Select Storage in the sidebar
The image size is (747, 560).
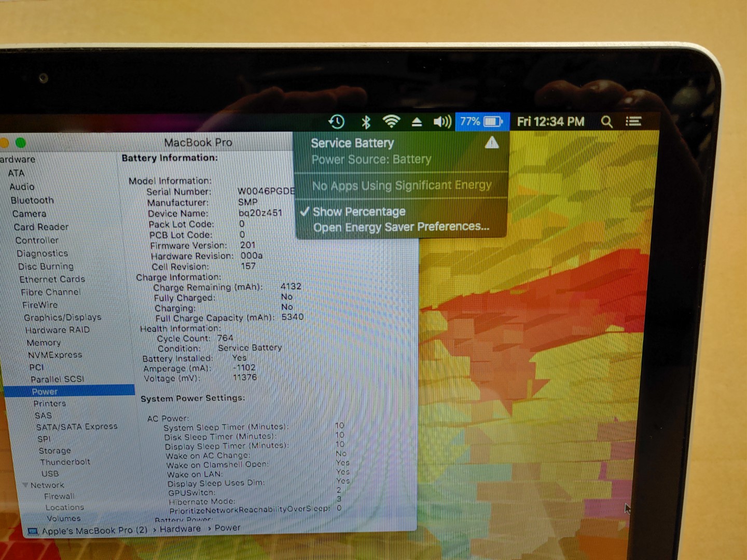coord(54,451)
